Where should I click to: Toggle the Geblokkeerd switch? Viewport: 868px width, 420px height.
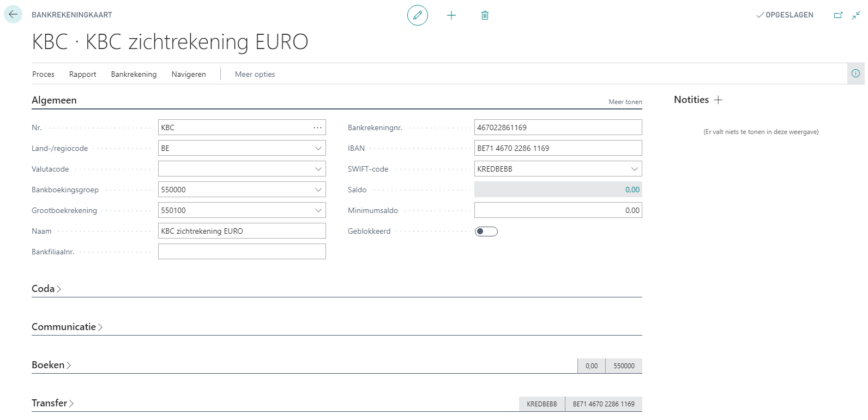[x=486, y=232]
